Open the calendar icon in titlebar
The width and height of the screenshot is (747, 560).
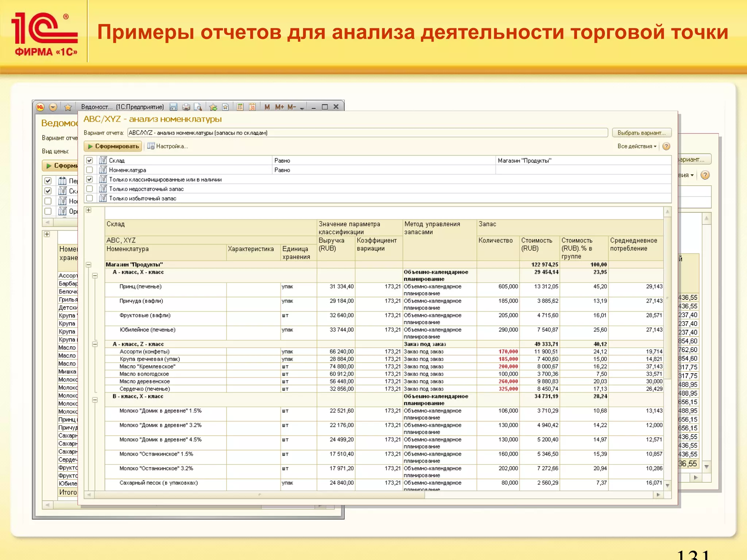[x=252, y=107]
